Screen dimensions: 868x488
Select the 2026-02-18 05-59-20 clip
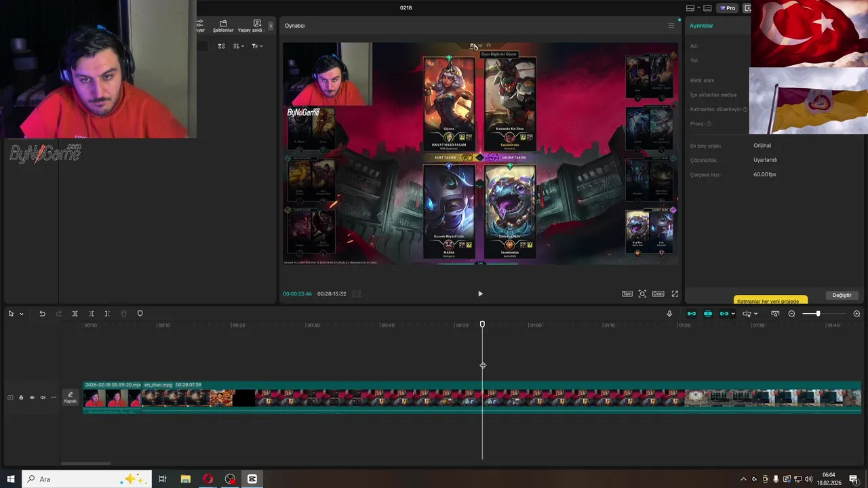[x=113, y=397]
